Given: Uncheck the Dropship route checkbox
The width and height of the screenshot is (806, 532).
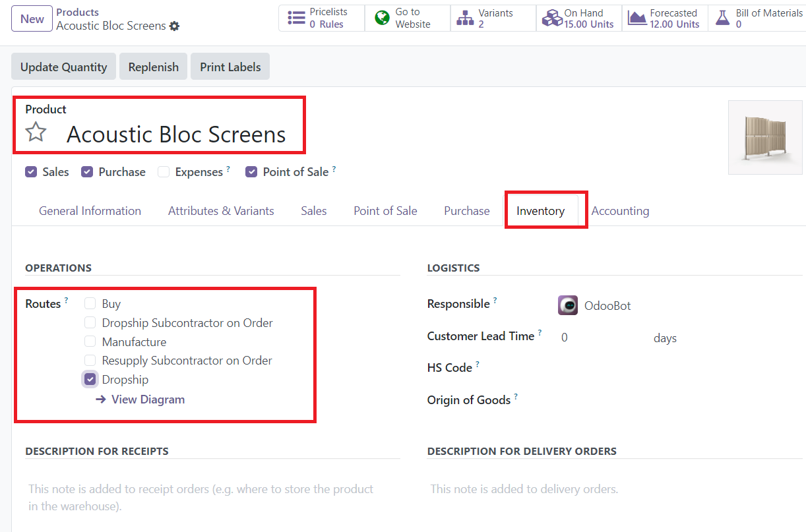Looking at the screenshot, I should [x=90, y=380].
